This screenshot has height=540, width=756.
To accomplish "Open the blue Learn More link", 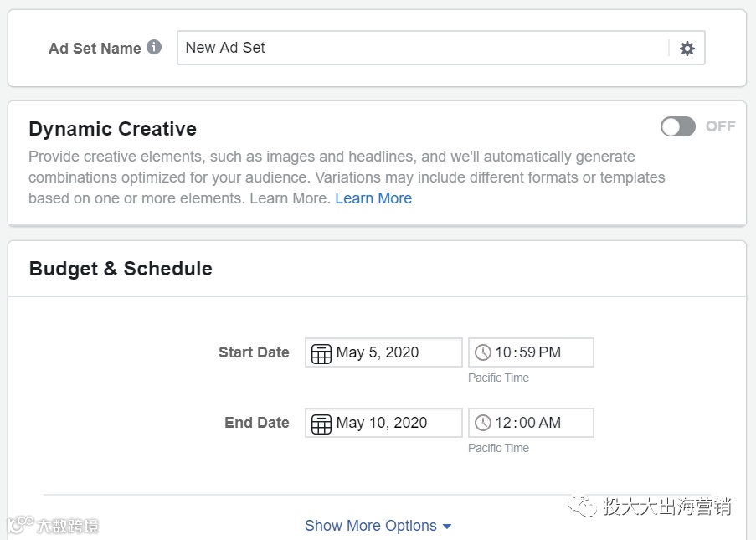I will pos(373,198).
